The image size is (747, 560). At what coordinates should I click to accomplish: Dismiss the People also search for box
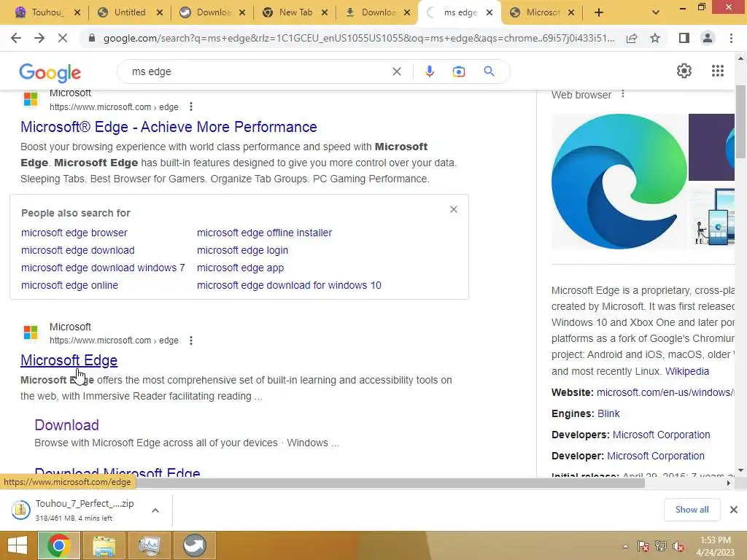(454, 209)
